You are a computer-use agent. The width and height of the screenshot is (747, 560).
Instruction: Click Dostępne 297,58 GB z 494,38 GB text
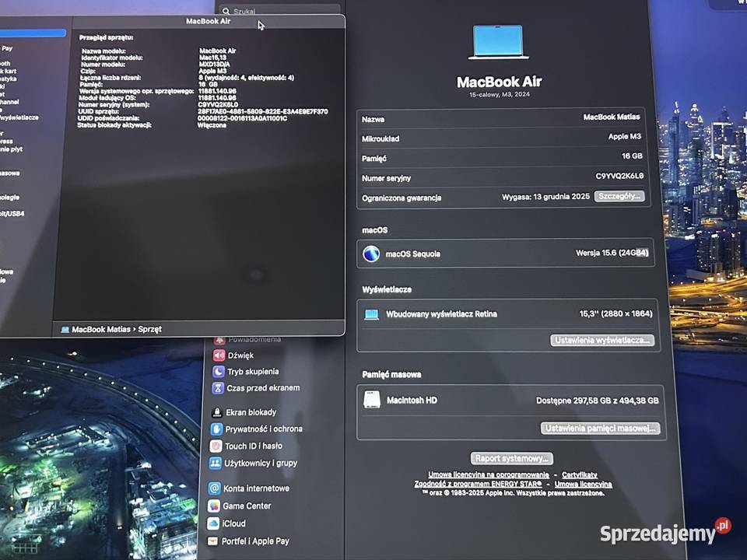598,401
